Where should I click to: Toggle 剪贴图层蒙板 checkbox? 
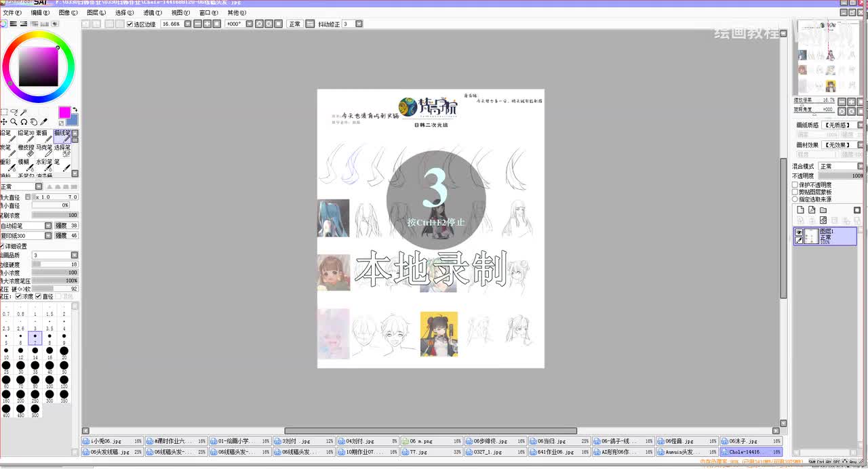click(x=795, y=192)
